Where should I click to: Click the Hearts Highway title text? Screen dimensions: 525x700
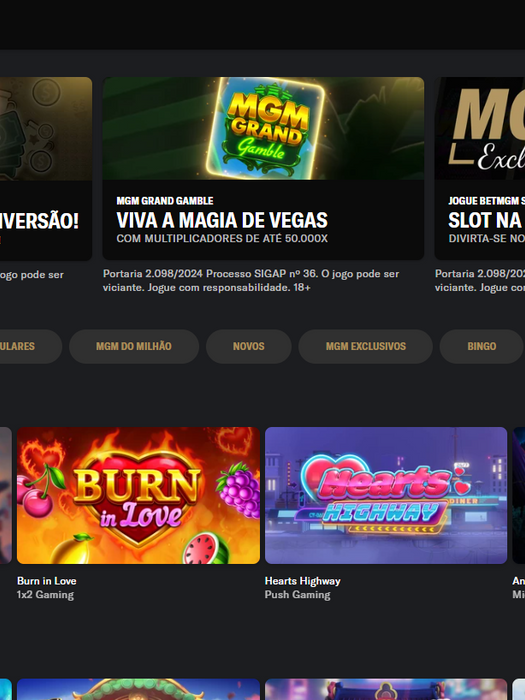tap(303, 581)
